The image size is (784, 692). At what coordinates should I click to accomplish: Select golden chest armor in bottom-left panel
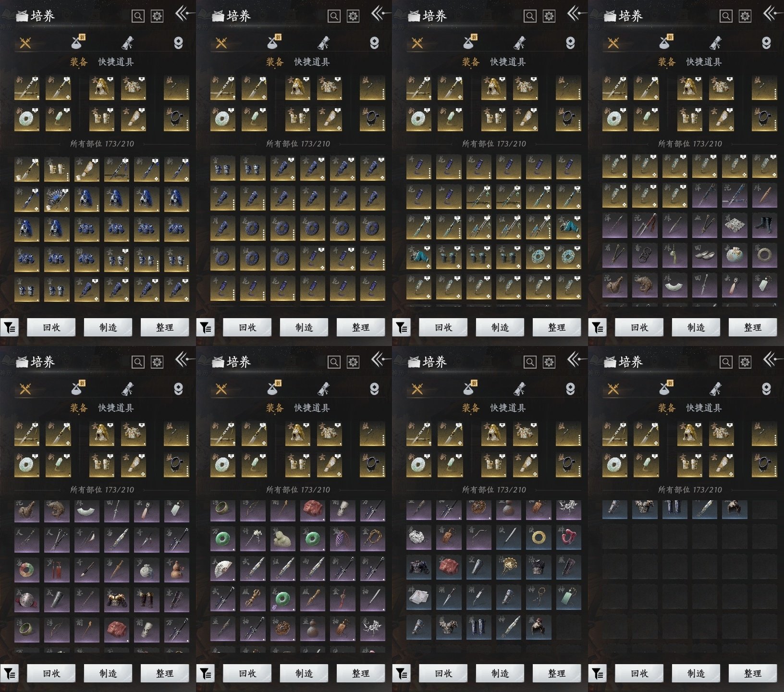[117, 599]
